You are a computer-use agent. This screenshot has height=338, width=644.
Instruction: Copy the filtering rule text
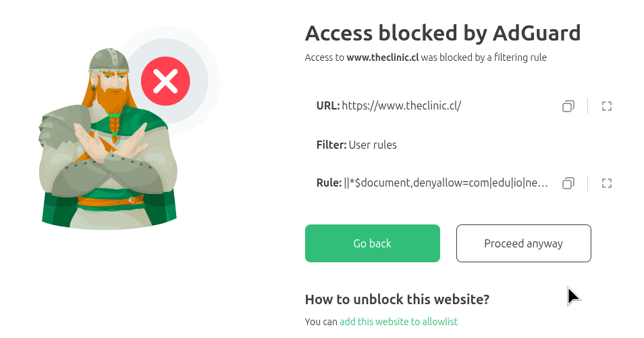(x=568, y=183)
